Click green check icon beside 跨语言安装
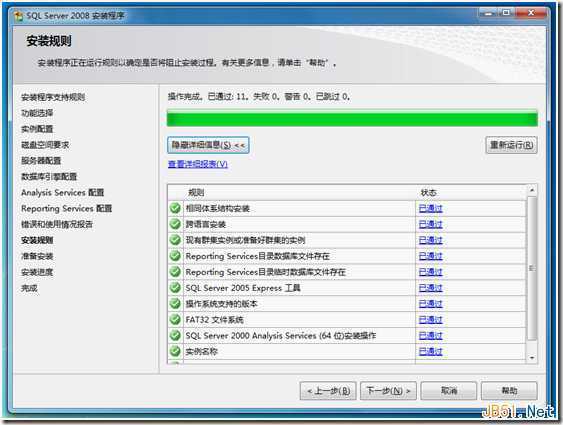Image resolution: width=563 pixels, height=425 pixels. [x=175, y=224]
